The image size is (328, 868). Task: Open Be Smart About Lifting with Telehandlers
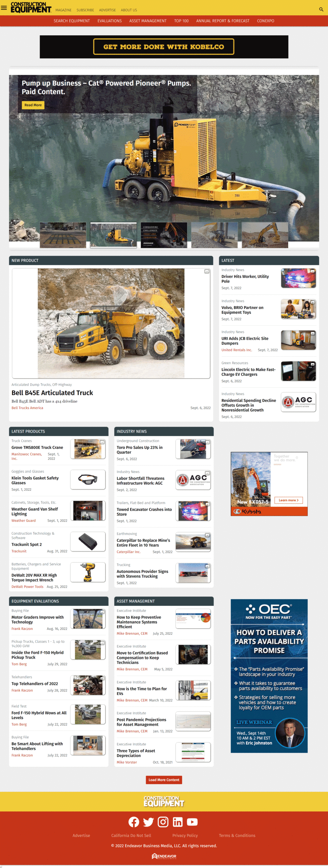pyautogui.click(x=37, y=746)
